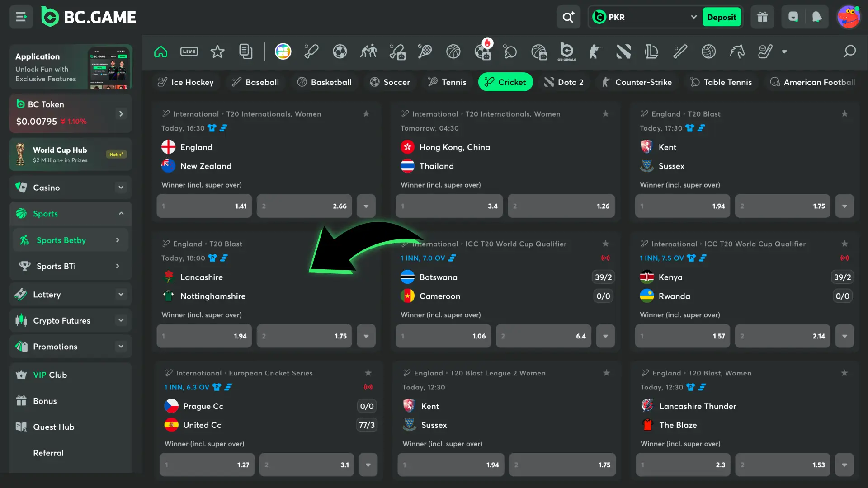
Task: Switch to the Baseball tab
Action: point(255,82)
